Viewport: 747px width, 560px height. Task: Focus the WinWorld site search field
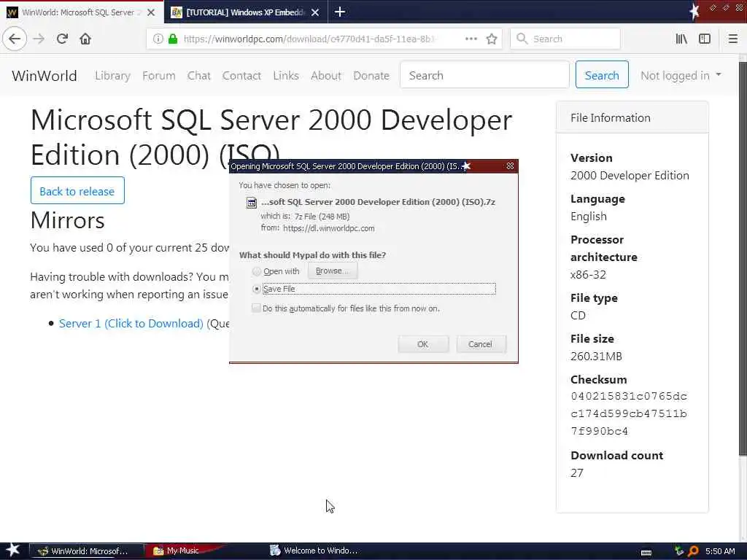point(484,75)
